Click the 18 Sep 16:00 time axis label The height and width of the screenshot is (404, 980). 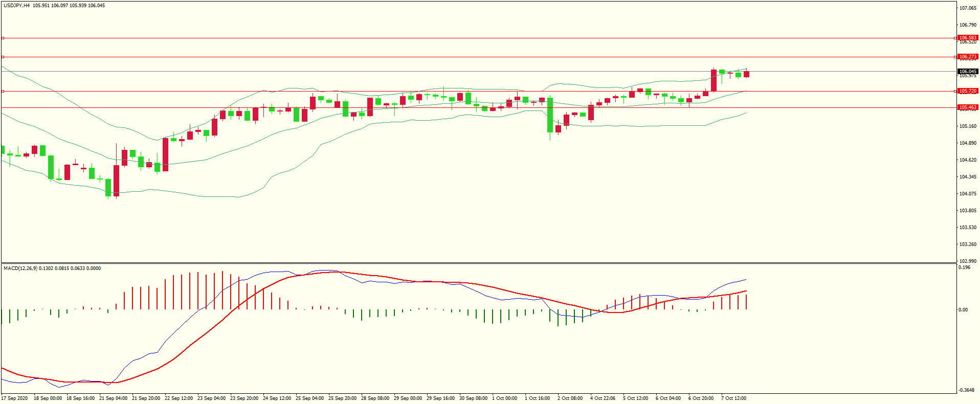tap(80, 398)
